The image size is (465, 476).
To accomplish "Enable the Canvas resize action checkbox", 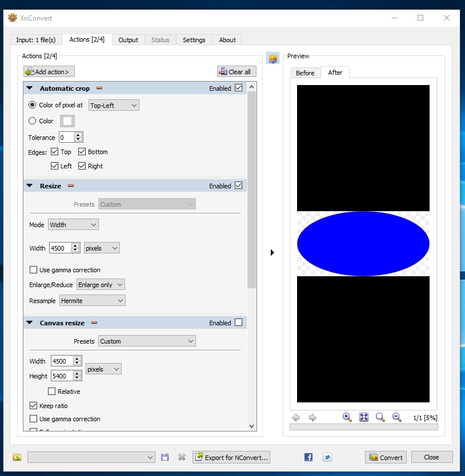I will 239,322.
